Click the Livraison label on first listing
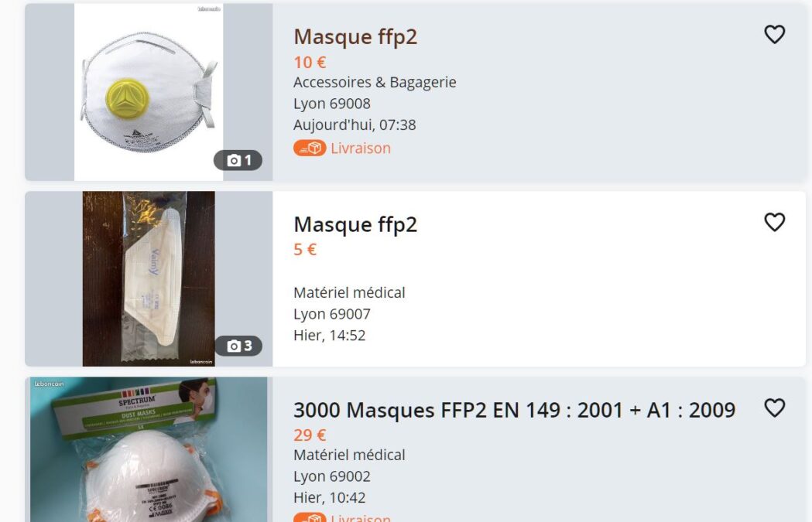 [361, 148]
